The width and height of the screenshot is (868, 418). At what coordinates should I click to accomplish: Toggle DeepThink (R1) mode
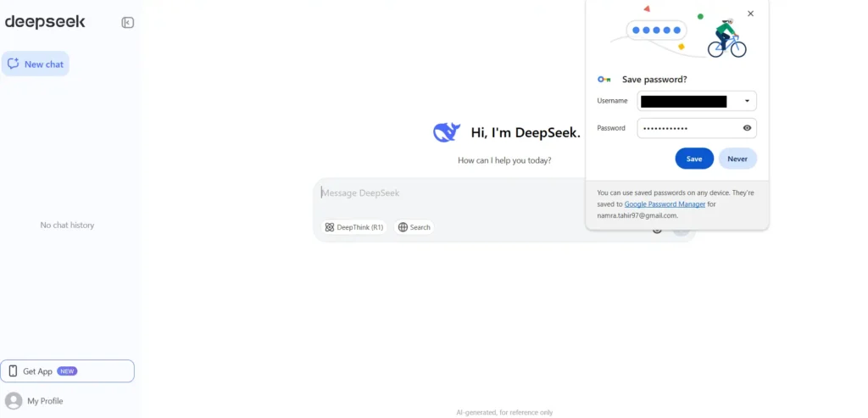point(354,227)
